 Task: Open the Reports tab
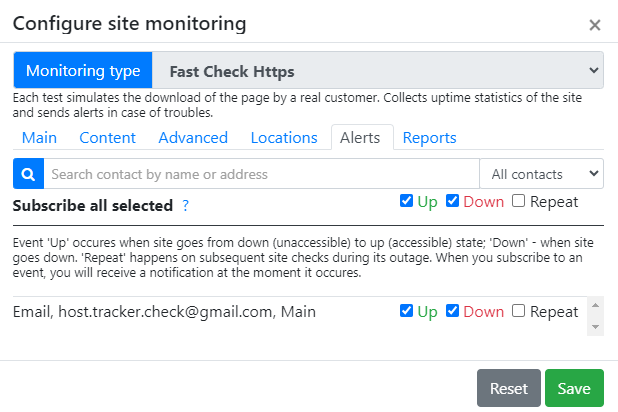[430, 138]
